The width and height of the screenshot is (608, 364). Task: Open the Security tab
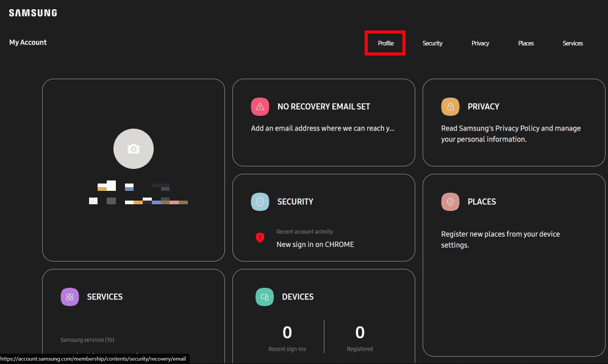(x=432, y=43)
